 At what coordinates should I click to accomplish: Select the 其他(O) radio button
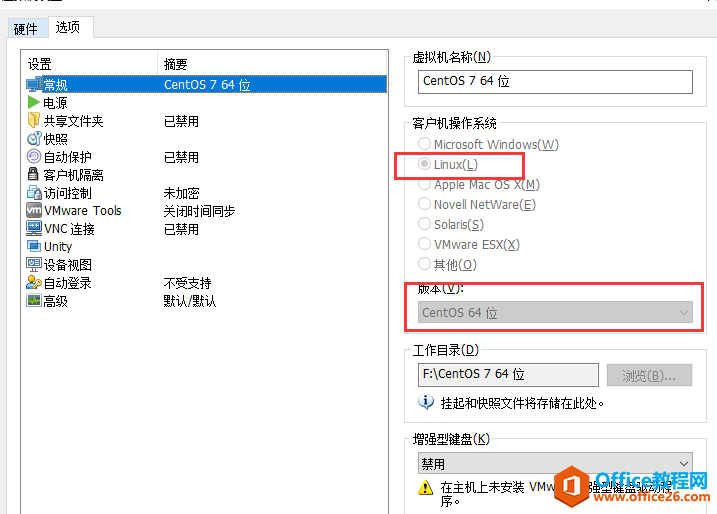[424, 264]
